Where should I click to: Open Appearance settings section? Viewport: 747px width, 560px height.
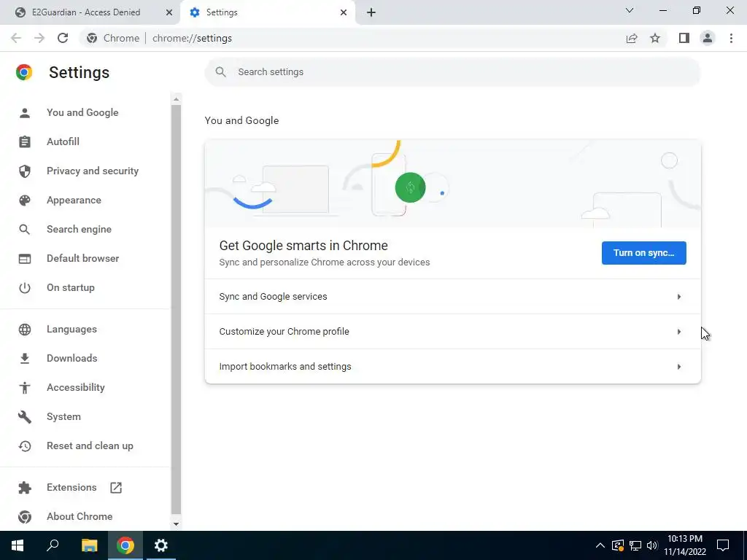(x=86, y=201)
